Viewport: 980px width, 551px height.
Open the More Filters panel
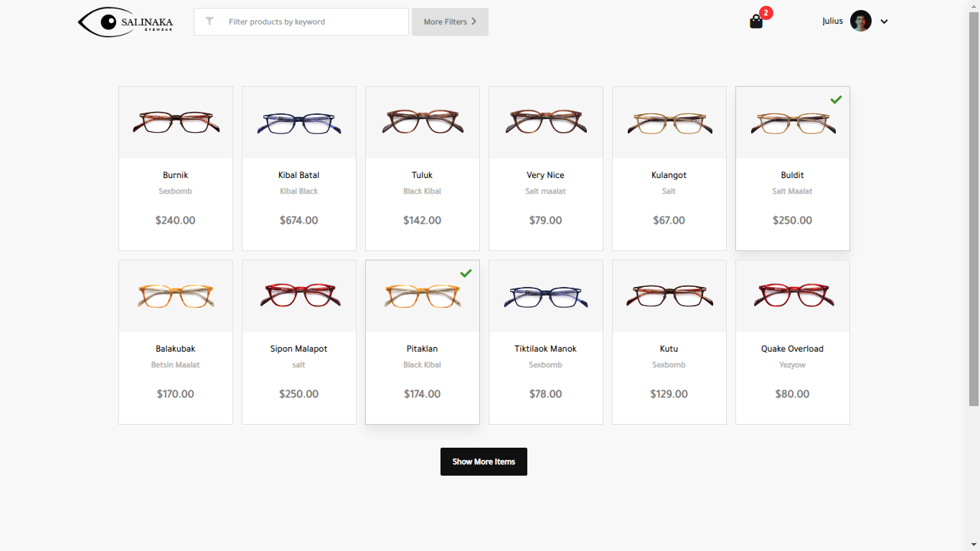(x=450, y=22)
